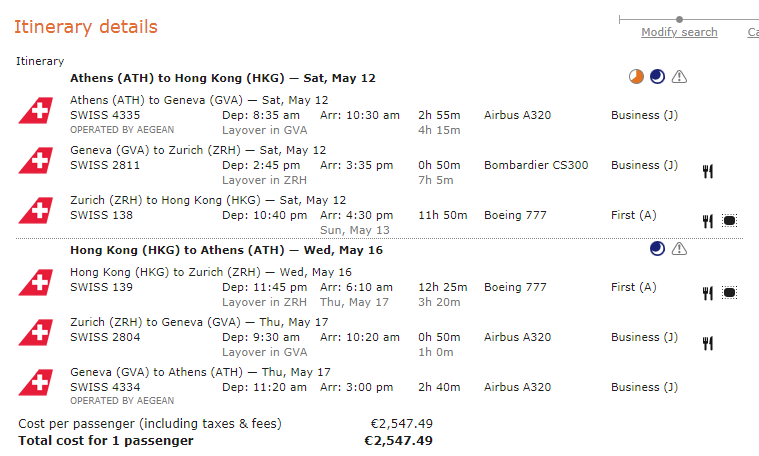Click the warning triangle on the outbound itinerary

pos(680,77)
